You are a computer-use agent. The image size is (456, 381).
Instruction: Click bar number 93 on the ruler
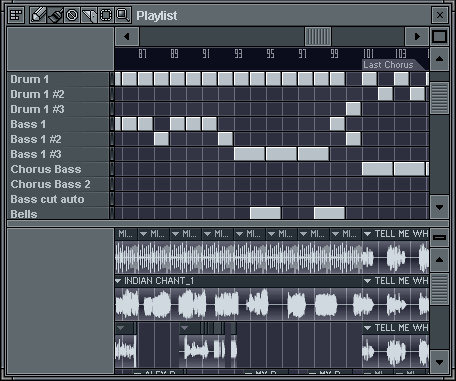click(x=238, y=54)
